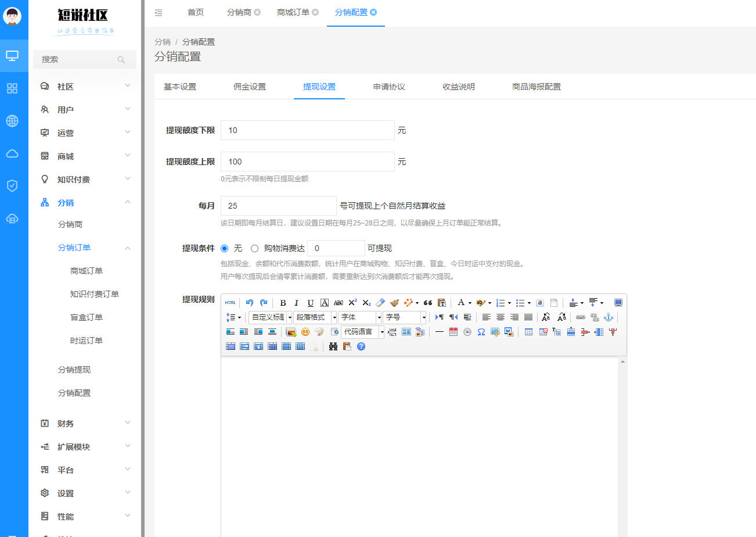This screenshot has width=756, height=537.
Task: Switch to the 基本设置 tab
Action: (180, 87)
